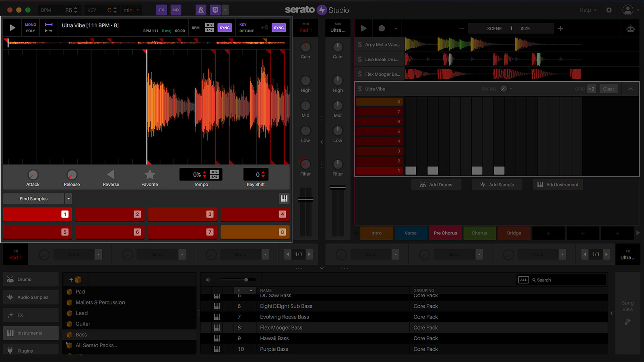Image resolution: width=644 pixels, height=362 pixels.
Task: Click the Clear button for Ultra Vibe
Action: point(609,89)
